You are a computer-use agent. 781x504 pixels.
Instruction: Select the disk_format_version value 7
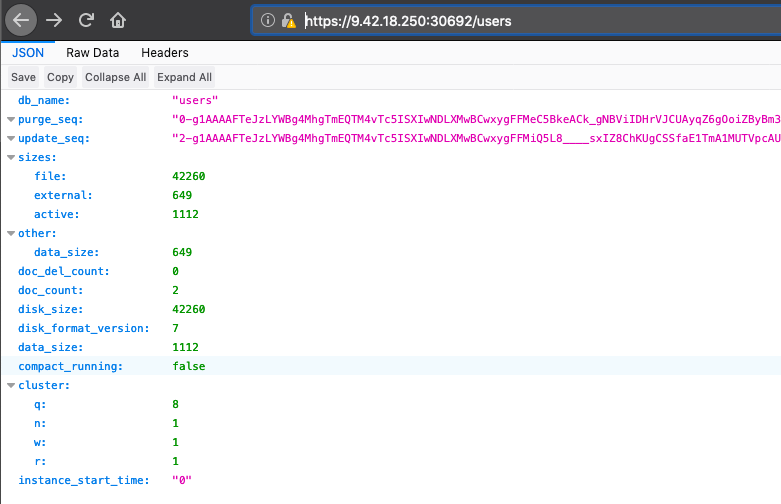coord(175,328)
